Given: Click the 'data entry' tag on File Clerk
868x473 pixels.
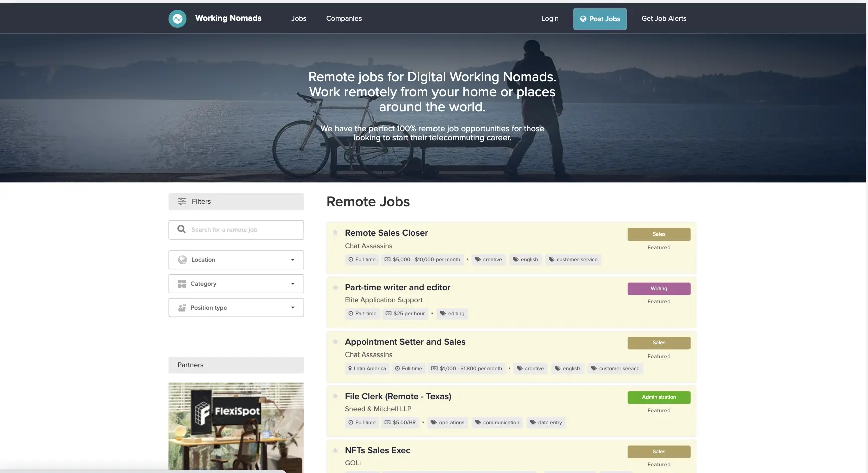Looking at the screenshot, I should [x=546, y=423].
